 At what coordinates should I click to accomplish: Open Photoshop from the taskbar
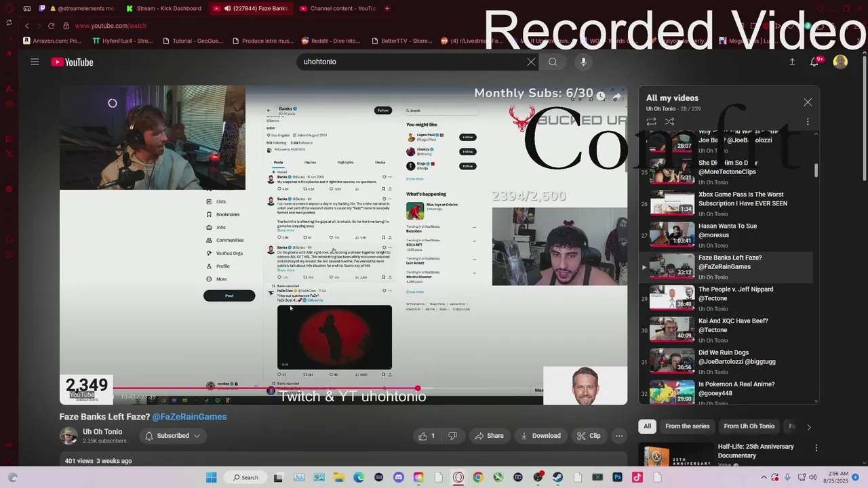(x=617, y=477)
